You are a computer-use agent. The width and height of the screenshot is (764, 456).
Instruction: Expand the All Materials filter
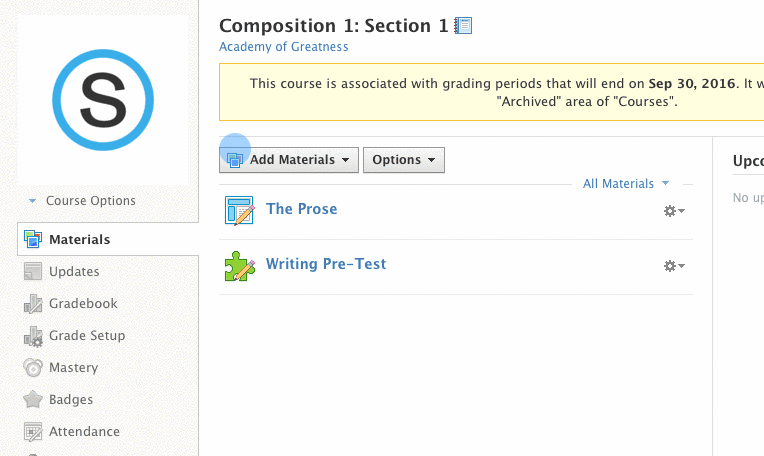pyautogui.click(x=626, y=184)
